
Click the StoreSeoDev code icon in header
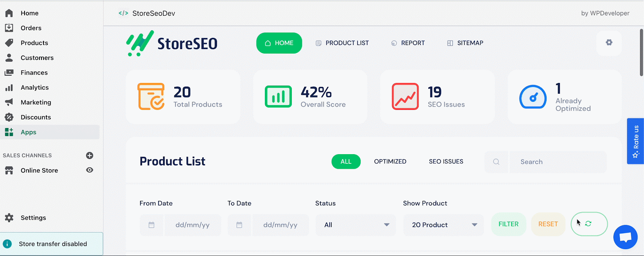point(124,13)
